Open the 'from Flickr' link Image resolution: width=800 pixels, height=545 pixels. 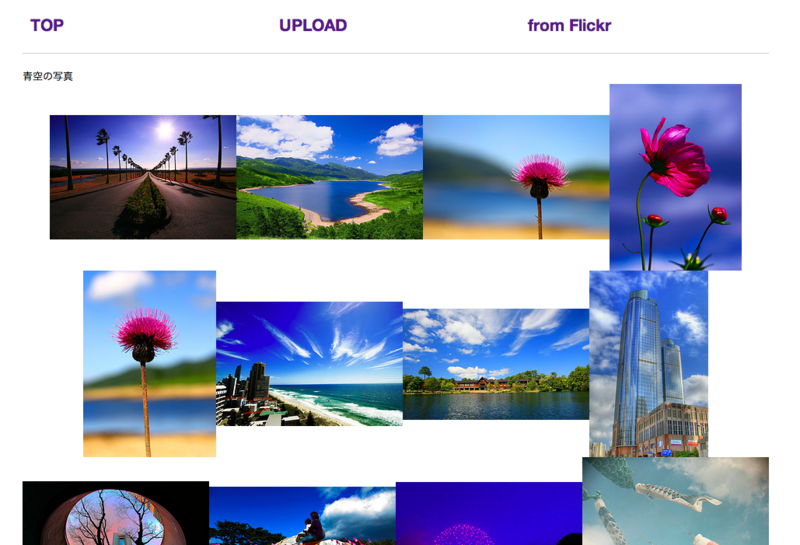(569, 25)
